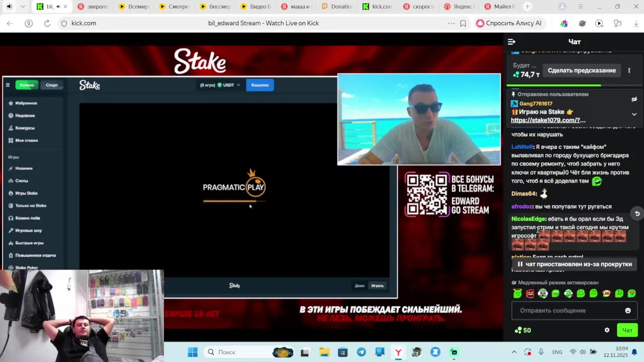The width and height of the screenshot is (644, 362).
Task: Open the browser hamburger menu icon
Action: [580, 7]
